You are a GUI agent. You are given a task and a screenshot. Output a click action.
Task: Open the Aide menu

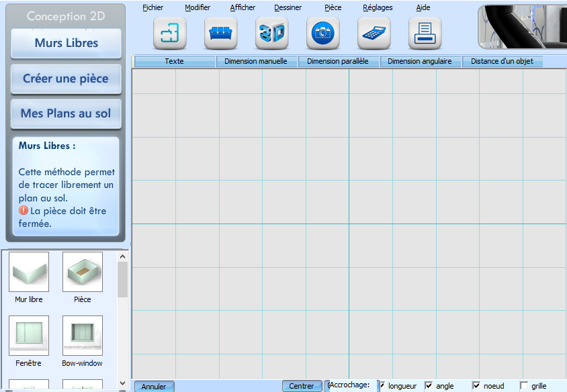click(423, 7)
